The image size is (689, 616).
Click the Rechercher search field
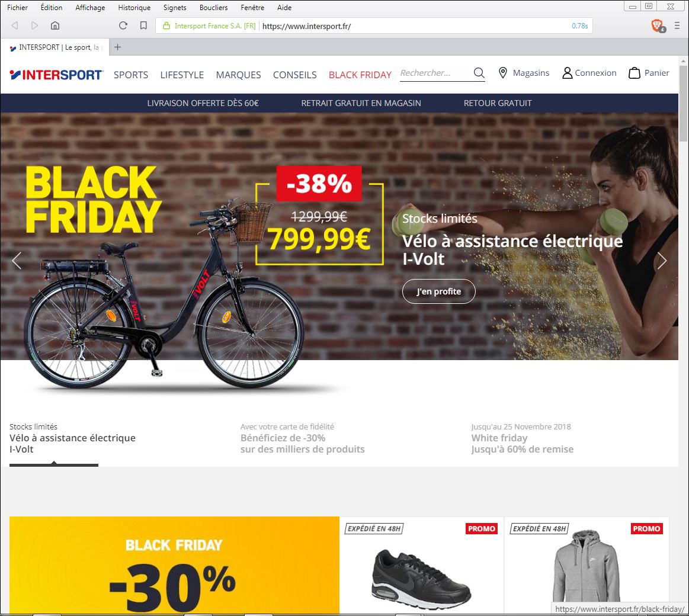click(x=435, y=73)
